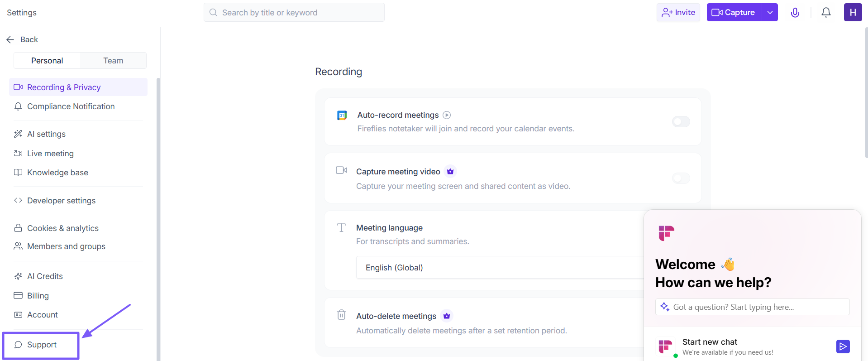Click the sparkle icon in the question field

click(665, 307)
